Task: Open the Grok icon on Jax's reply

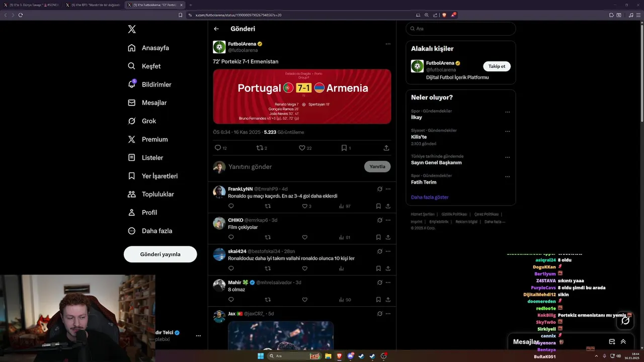Action: point(380,314)
